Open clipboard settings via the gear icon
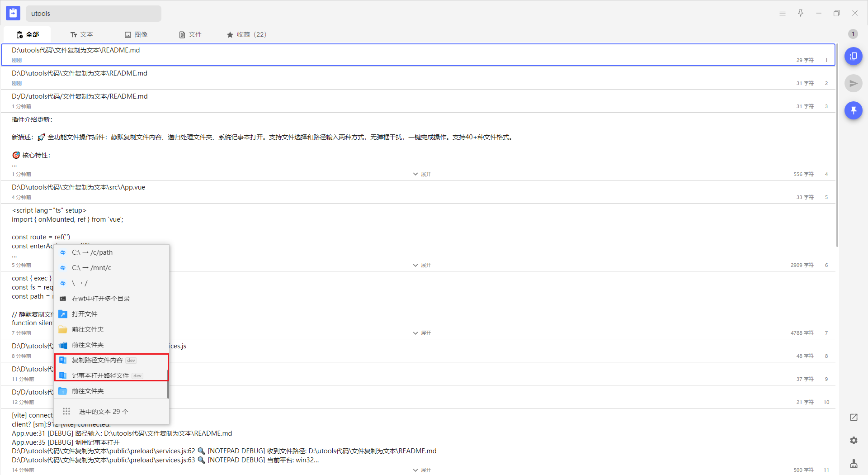868x475 pixels. click(x=853, y=440)
